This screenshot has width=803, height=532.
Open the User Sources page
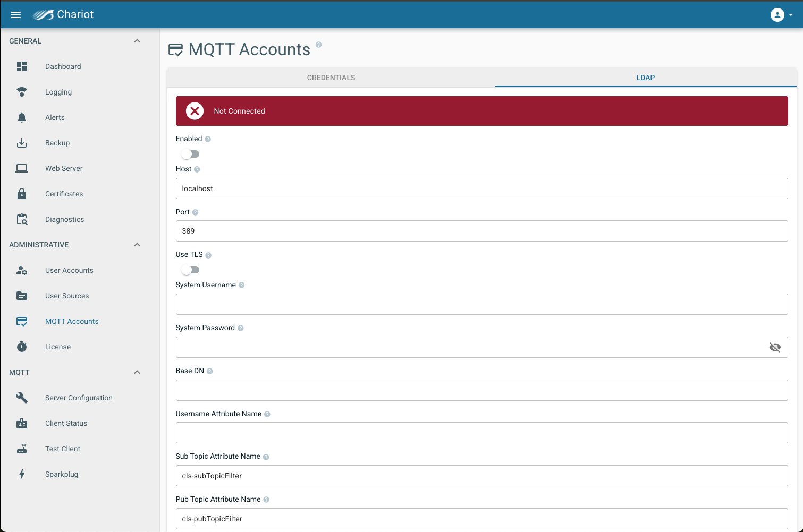point(67,296)
